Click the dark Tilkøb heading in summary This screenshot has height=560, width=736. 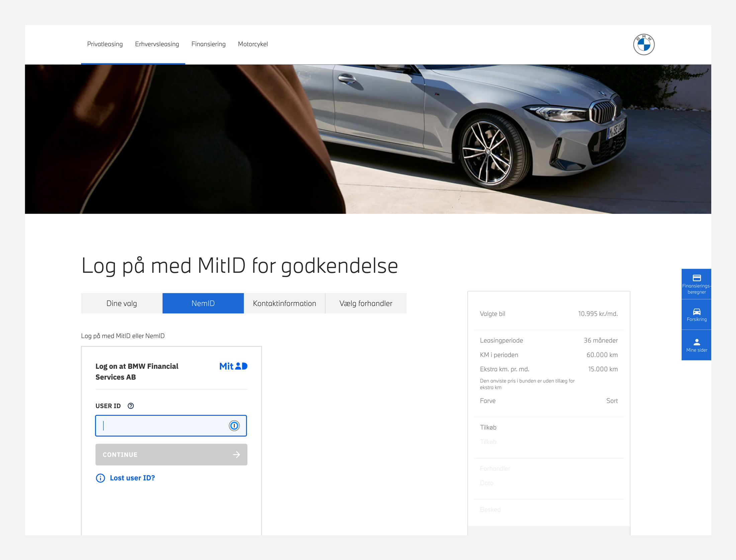click(x=488, y=427)
